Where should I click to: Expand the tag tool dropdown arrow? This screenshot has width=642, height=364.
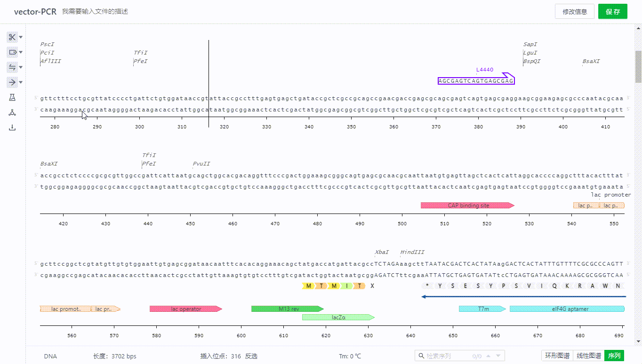[21, 52]
